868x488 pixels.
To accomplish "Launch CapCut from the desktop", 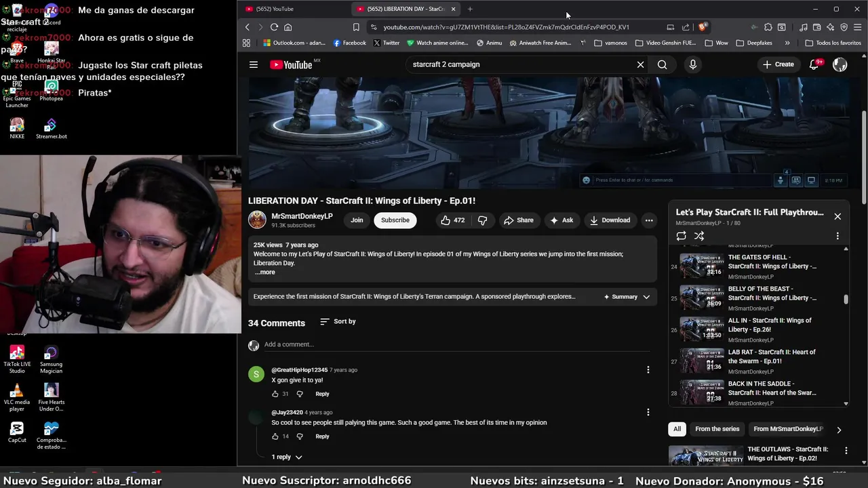I will (17, 432).
